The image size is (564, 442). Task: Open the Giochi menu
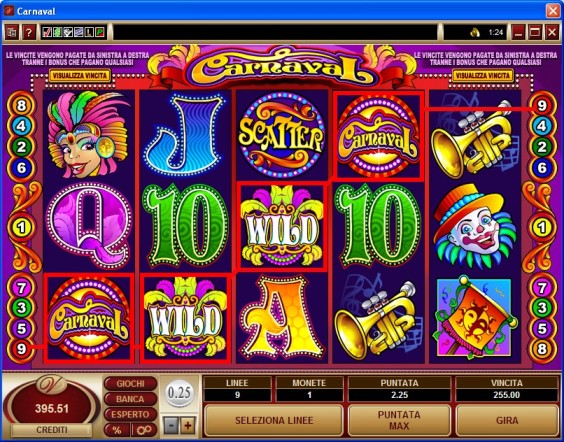[x=130, y=384]
